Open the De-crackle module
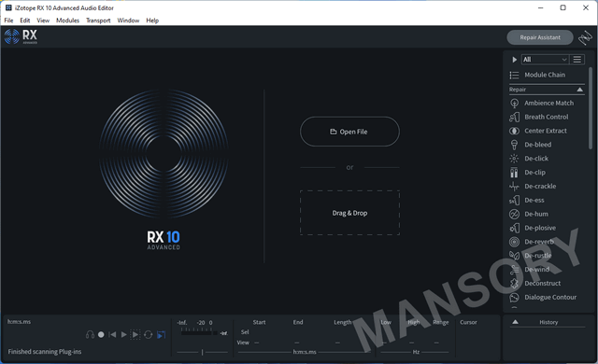 point(533,186)
